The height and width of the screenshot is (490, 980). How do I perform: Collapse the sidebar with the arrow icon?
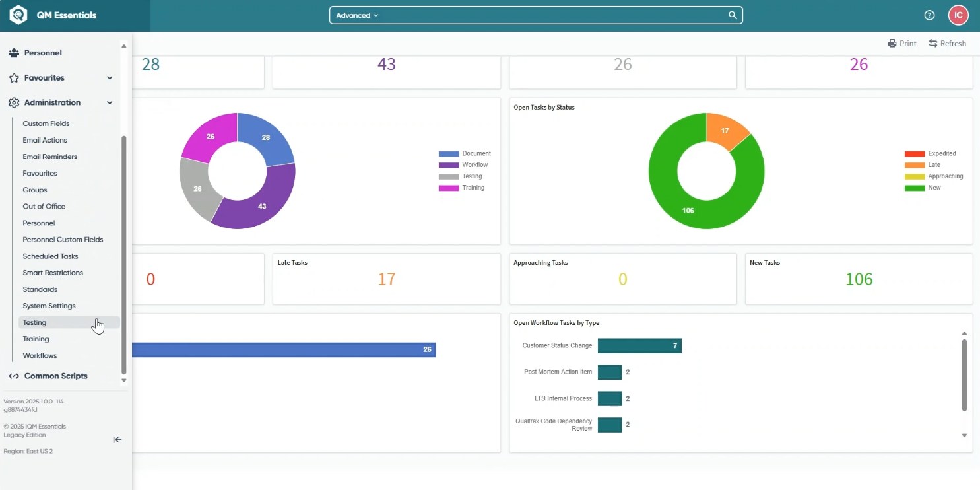pyautogui.click(x=117, y=440)
